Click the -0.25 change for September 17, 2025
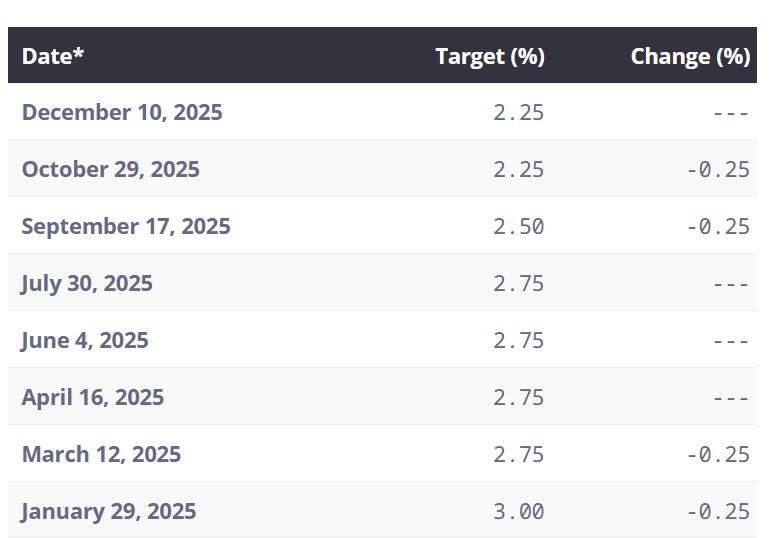 (718, 227)
